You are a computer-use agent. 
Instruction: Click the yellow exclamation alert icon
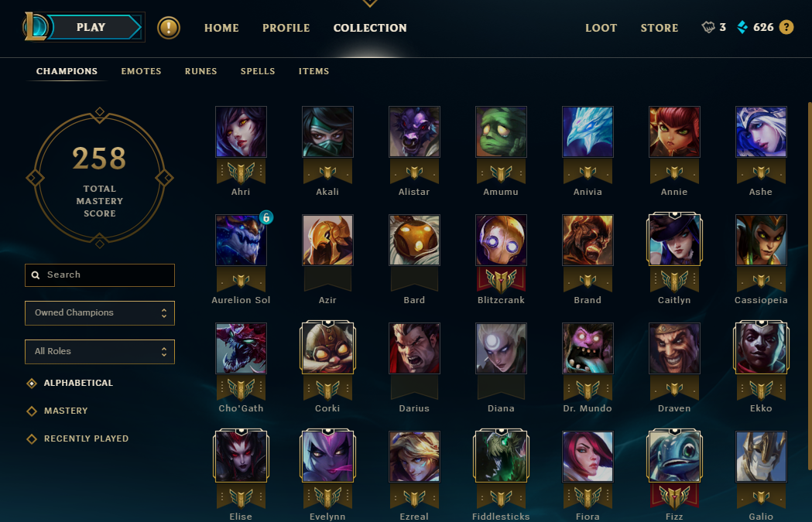click(x=169, y=28)
